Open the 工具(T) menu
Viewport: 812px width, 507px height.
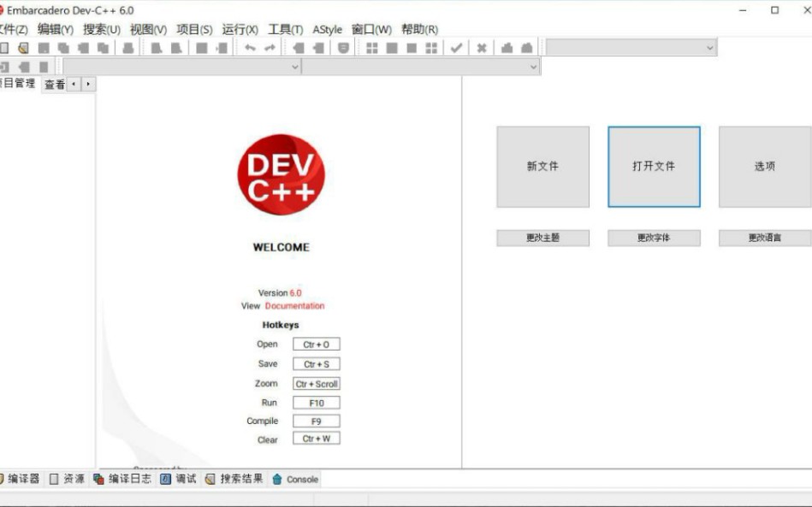click(286, 28)
